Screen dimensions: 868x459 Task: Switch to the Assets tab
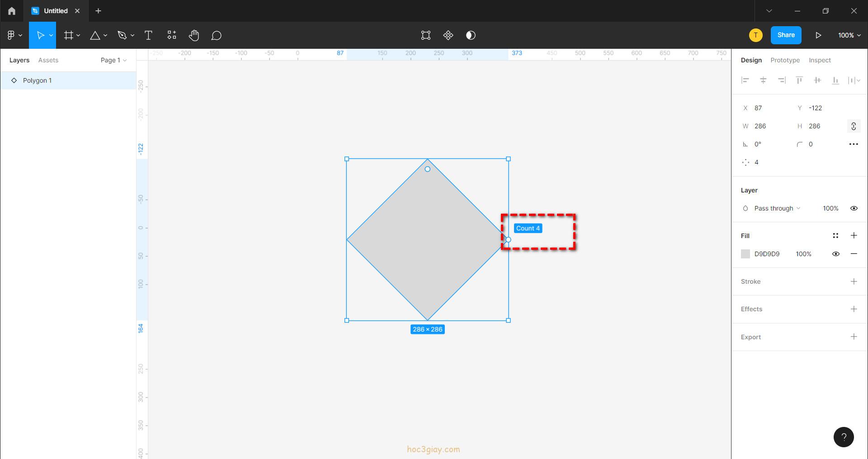48,60
